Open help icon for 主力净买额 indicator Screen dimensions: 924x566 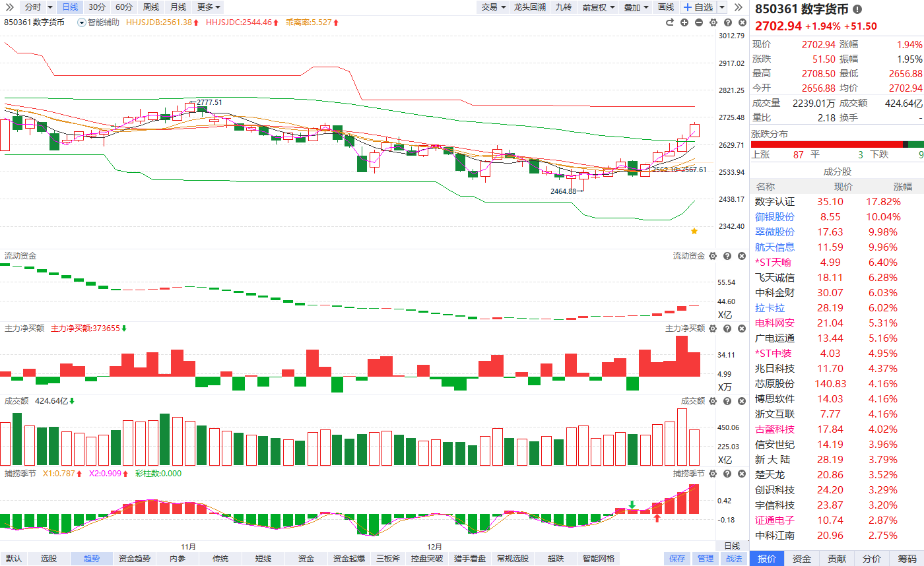[x=727, y=329]
